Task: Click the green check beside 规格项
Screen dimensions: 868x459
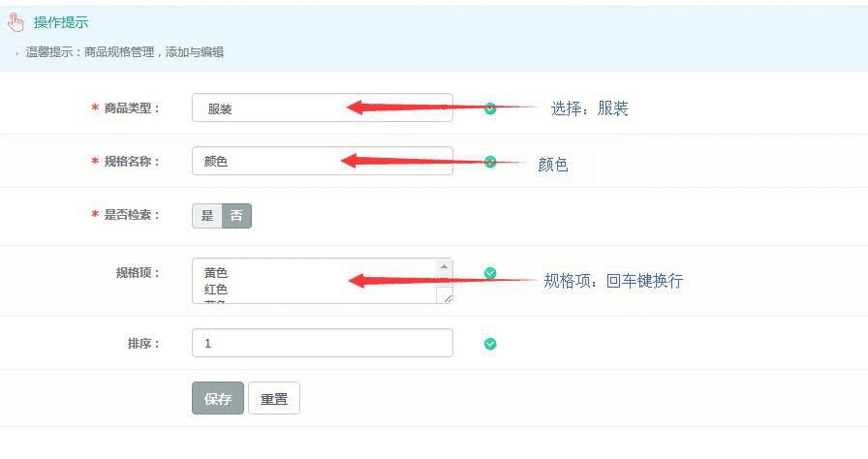Action: tap(490, 274)
